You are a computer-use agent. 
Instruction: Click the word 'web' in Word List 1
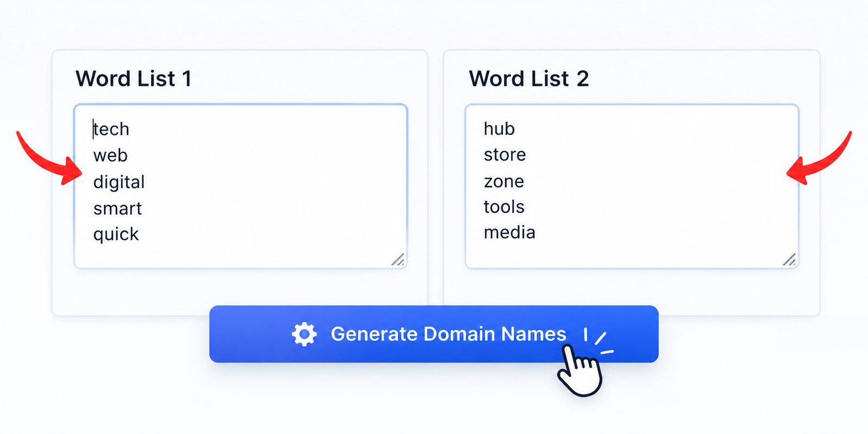click(x=111, y=156)
